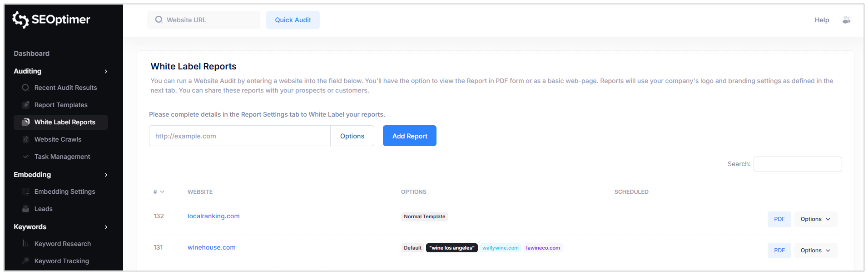Click inside the Search field above the table
Viewport: 868px width, 275px height.
[x=797, y=164]
